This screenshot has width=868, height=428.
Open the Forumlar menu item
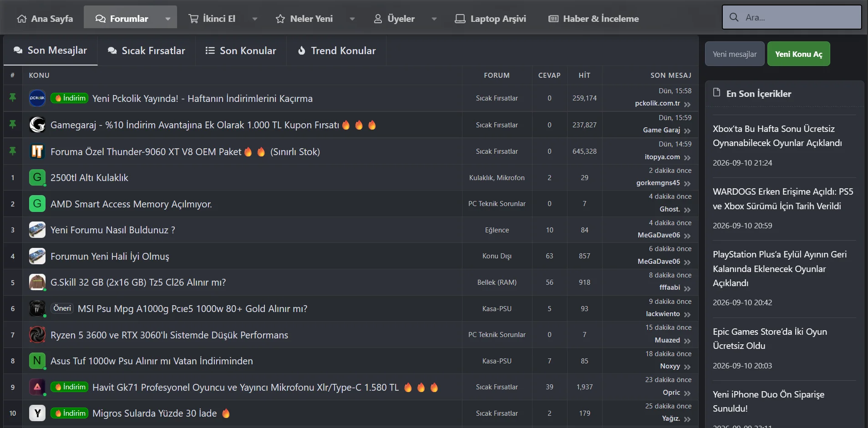(122, 19)
